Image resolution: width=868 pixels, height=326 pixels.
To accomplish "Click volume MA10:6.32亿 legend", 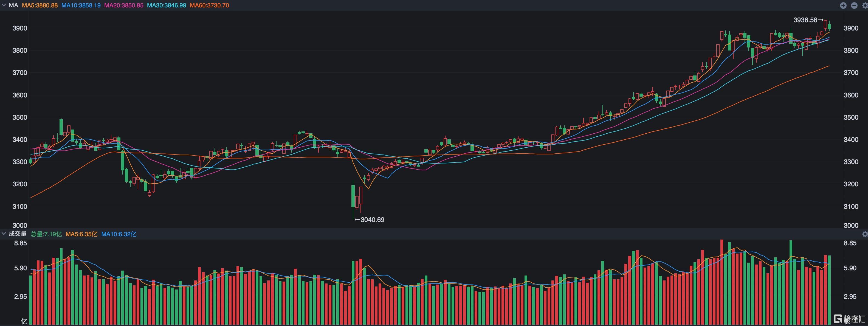I will click(119, 234).
